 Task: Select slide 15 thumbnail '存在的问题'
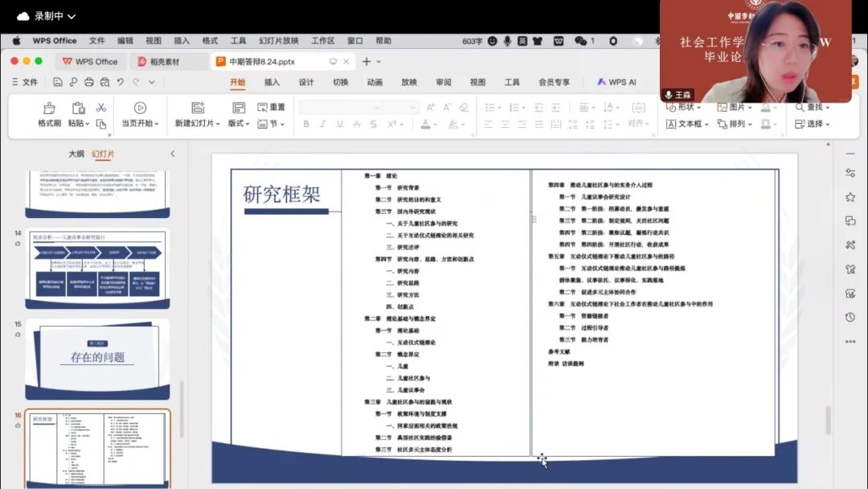point(97,359)
